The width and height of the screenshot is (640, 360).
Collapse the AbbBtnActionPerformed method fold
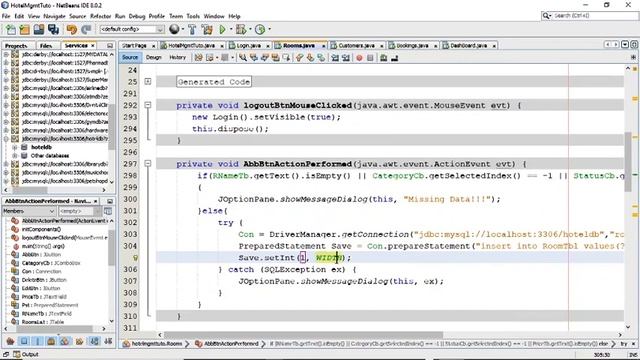click(x=148, y=164)
